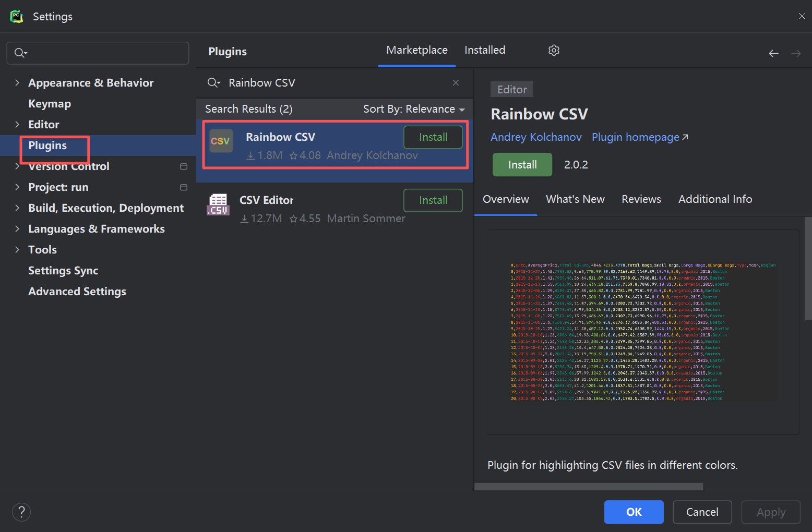Image resolution: width=812 pixels, height=532 pixels.
Task: Expand the Project: run node
Action: coord(17,187)
